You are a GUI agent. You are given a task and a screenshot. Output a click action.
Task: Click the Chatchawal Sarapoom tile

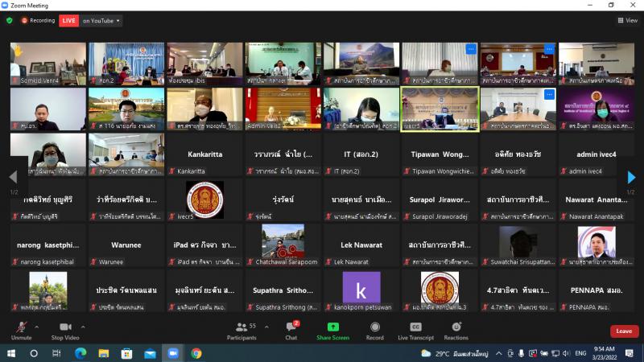coord(283,245)
